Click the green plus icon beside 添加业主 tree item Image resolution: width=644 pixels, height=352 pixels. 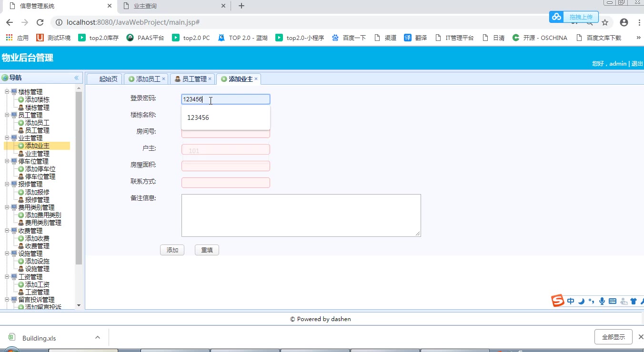tap(21, 146)
